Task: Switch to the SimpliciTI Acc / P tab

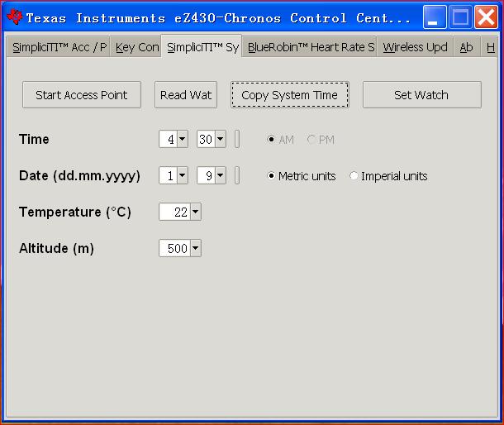Action: [59, 47]
